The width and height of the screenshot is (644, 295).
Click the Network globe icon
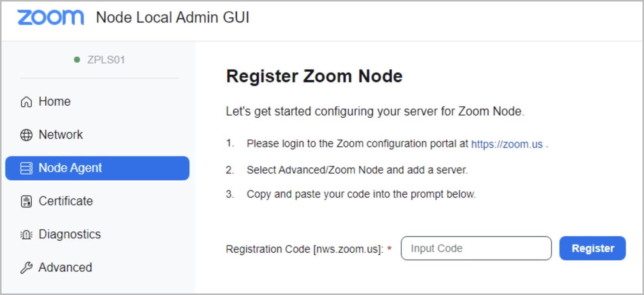pos(26,135)
